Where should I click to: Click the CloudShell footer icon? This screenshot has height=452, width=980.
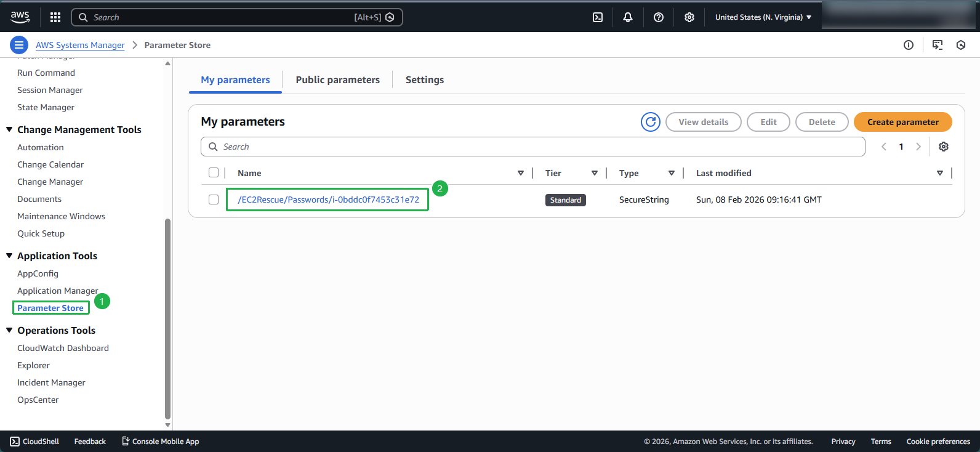click(x=15, y=442)
